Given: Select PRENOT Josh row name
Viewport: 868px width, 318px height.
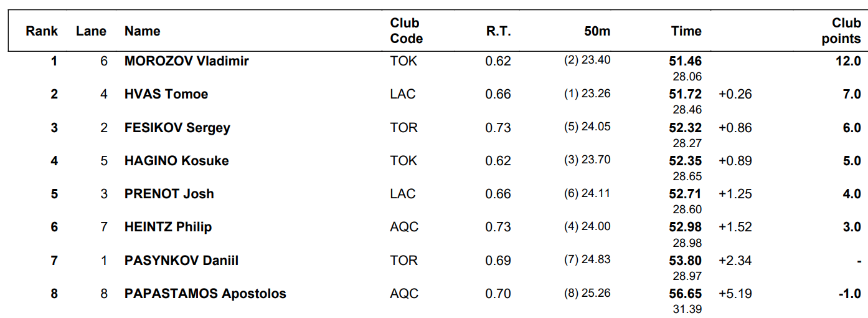Looking at the screenshot, I should (169, 194).
